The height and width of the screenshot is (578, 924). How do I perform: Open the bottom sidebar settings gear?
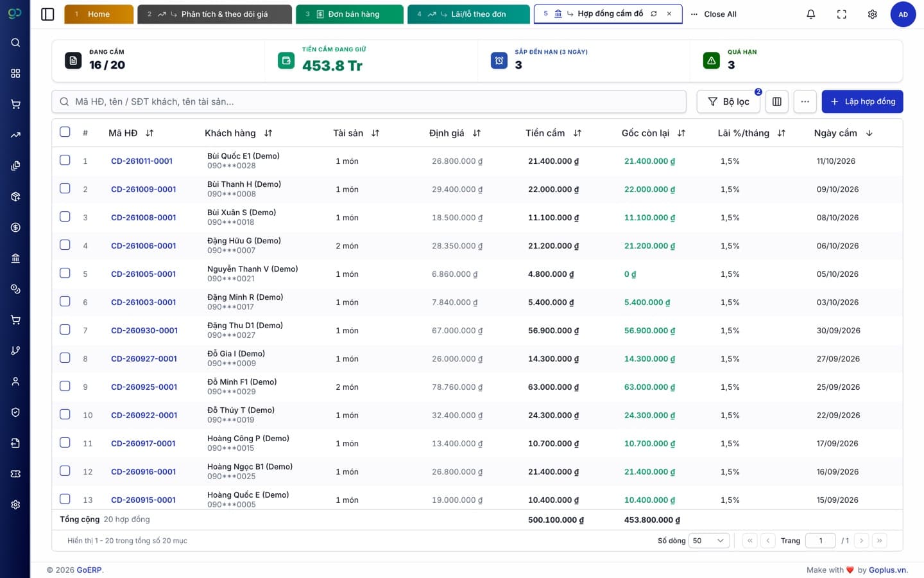[x=15, y=505]
